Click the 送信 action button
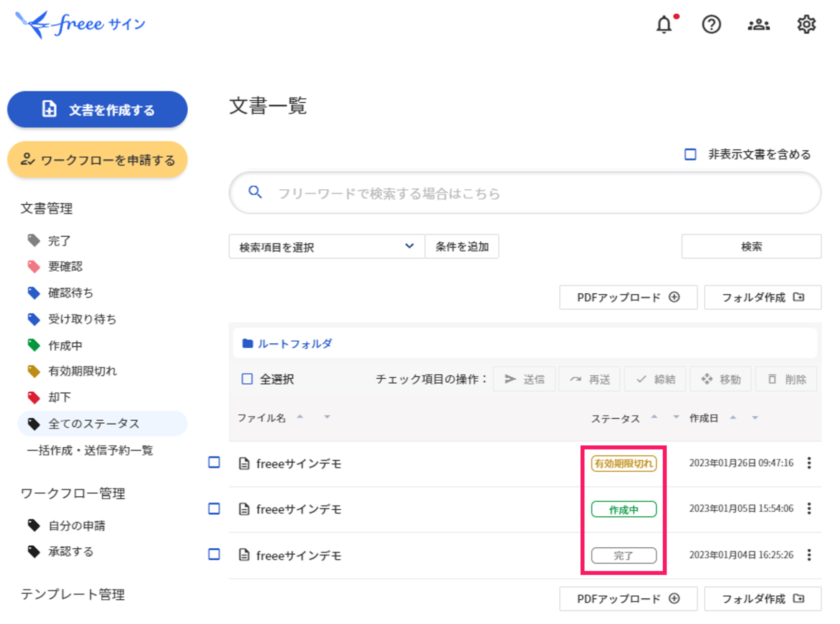 [524, 379]
